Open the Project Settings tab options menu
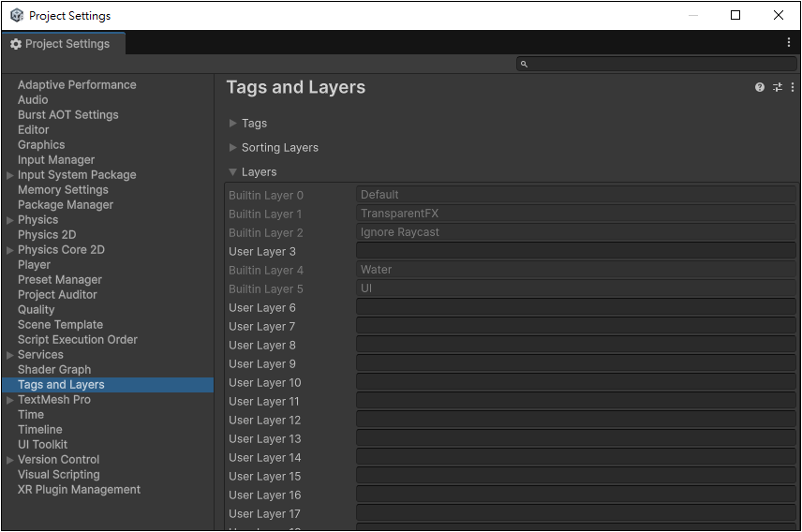This screenshot has width=802, height=532. pos(788,42)
